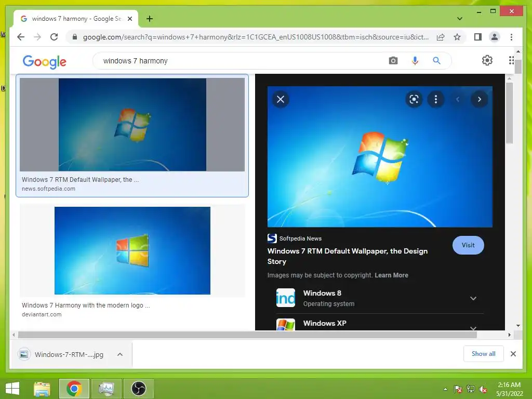
Task: Start voice search with the microphone
Action: pos(415,61)
